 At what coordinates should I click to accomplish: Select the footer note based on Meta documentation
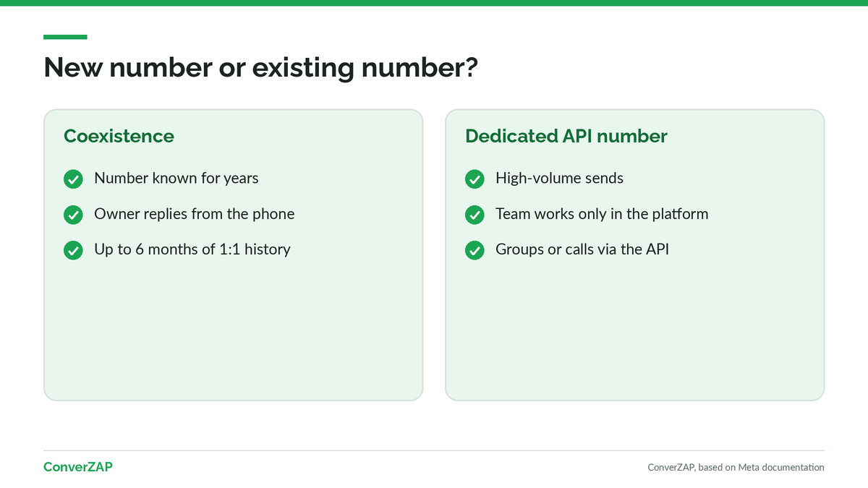click(736, 468)
